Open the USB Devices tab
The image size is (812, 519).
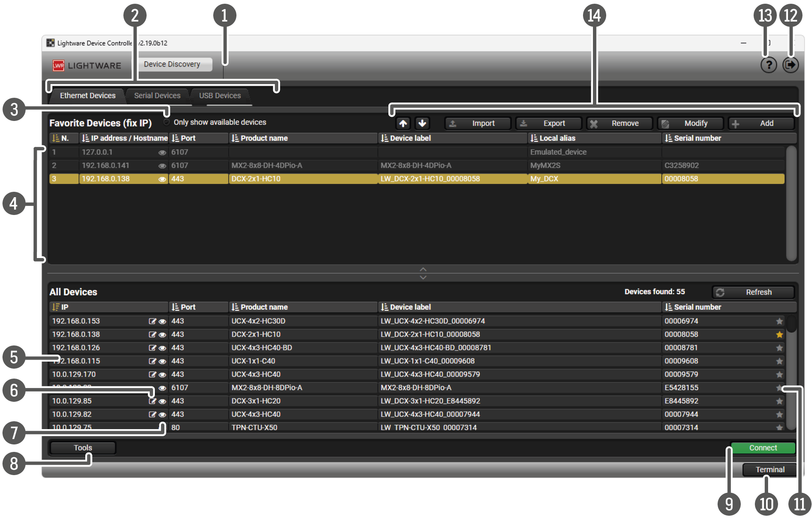click(x=219, y=96)
